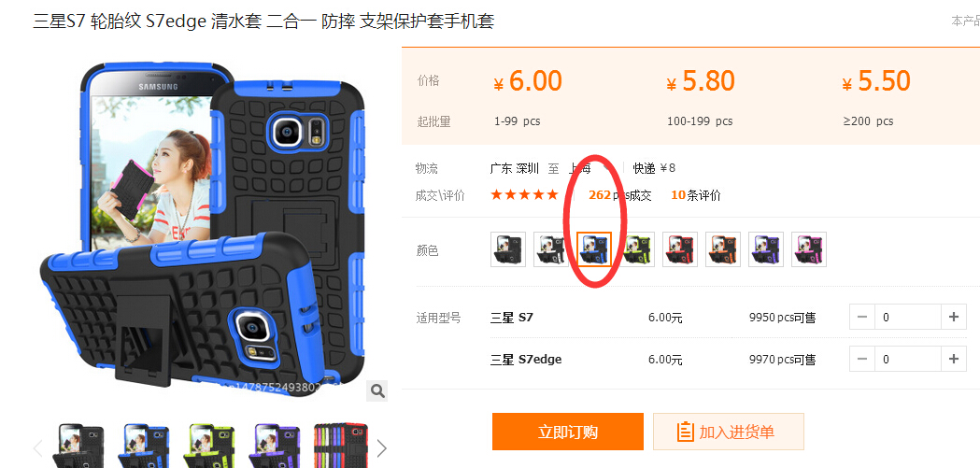Image resolution: width=980 pixels, height=468 pixels.
Task: Increase 三星 S7 quantity with plus
Action: point(953,317)
